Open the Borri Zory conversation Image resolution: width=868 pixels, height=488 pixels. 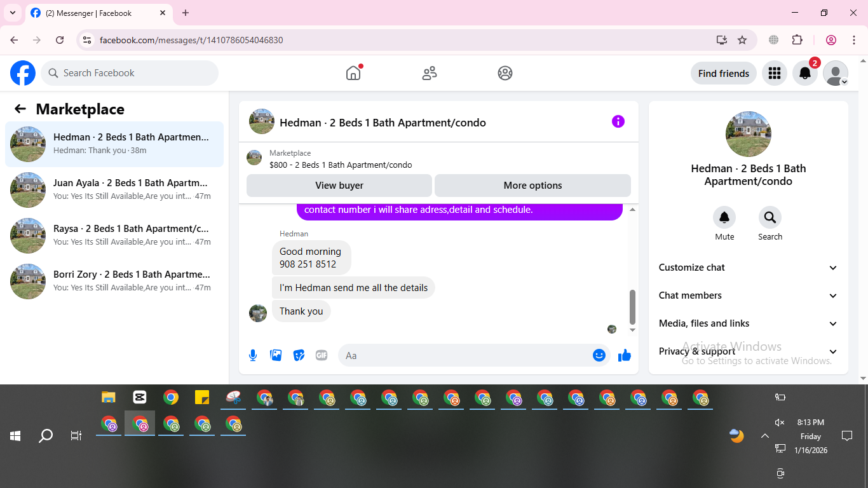pyautogui.click(x=114, y=281)
